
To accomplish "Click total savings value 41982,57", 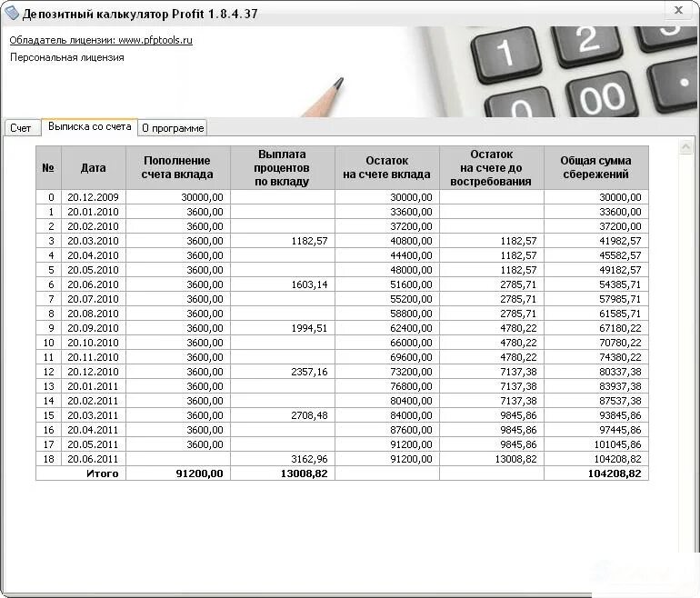I will tap(596, 241).
